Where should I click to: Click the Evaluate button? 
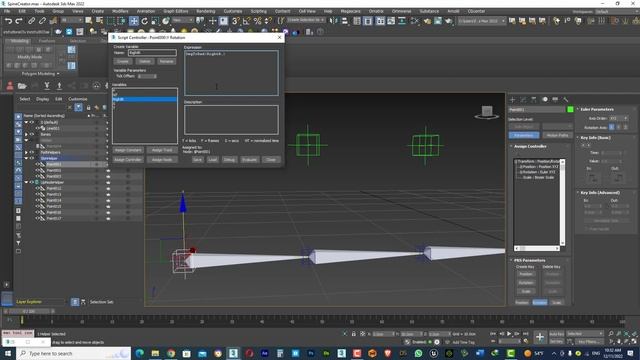point(249,160)
